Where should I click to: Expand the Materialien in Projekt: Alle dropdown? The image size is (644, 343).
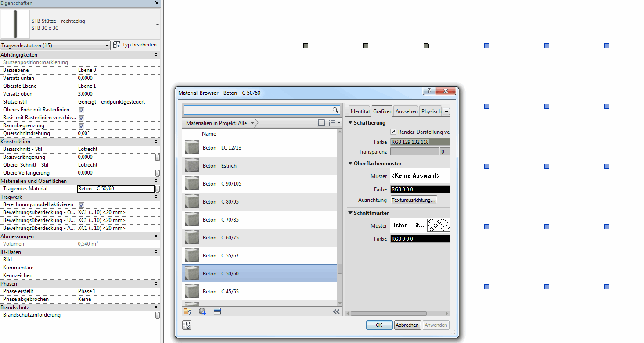252,123
